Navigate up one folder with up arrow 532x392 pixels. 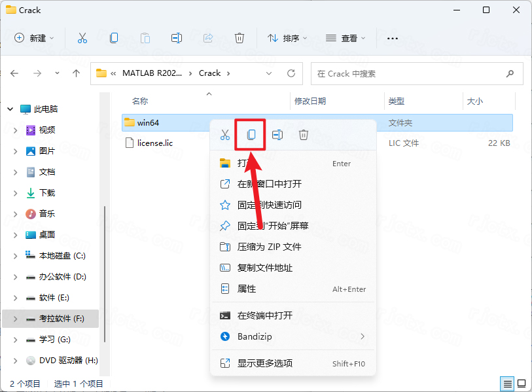pos(76,73)
